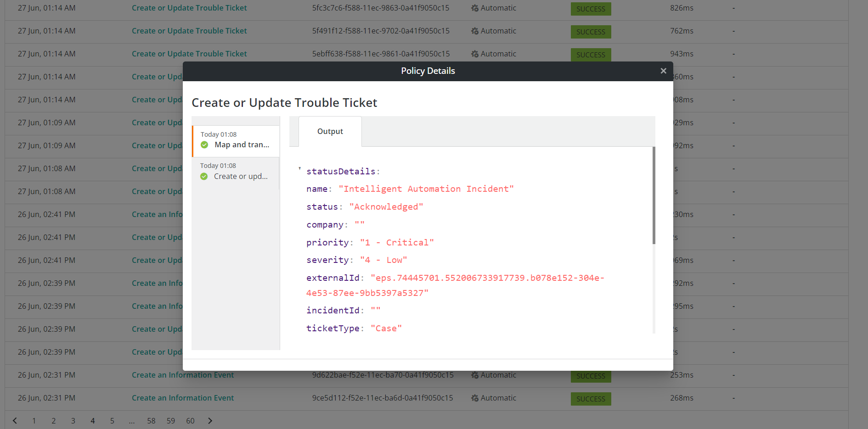Close the Policy Details dialog
Viewport: 868px width, 429px height.
click(663, 71)
